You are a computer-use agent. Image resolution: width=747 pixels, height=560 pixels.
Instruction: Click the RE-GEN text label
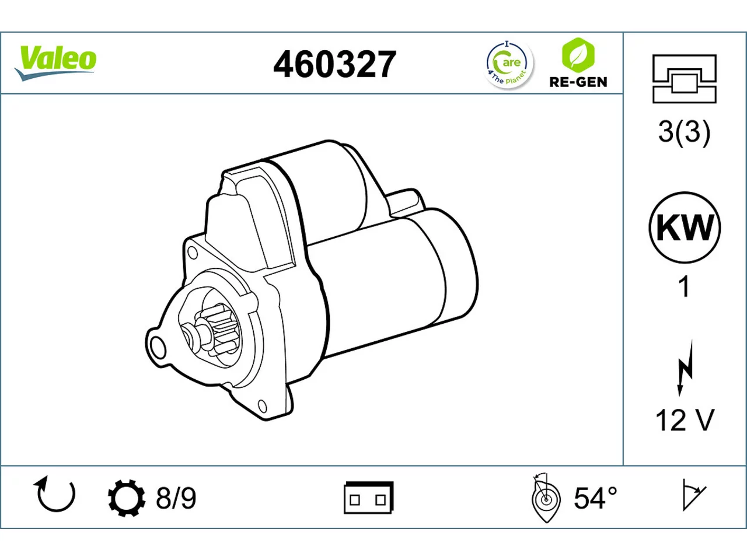point(578,82)
